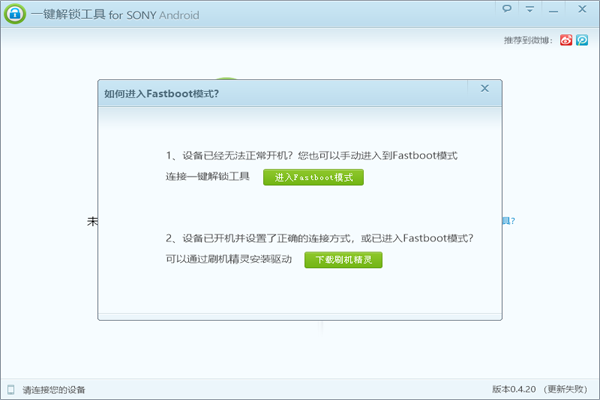The height and width of the screenshot is (400, 600).
Task: Click the step 1 instruction text line
Action: (x=311, y=156)
